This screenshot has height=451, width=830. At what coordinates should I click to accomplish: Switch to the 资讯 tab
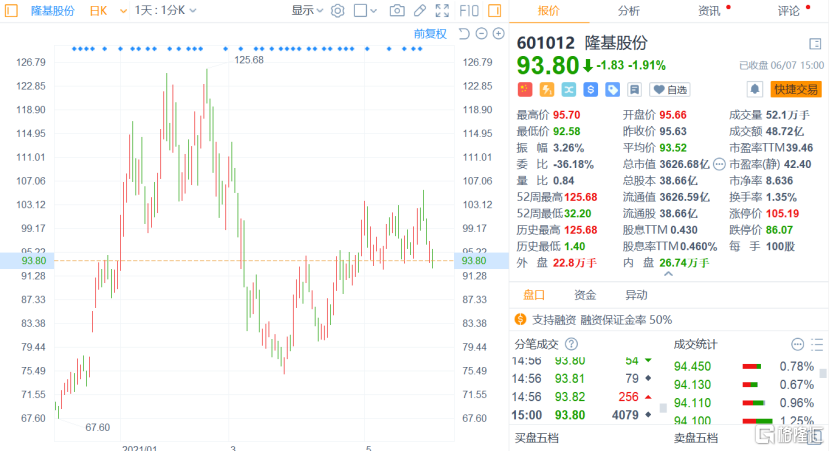[709, 11]
